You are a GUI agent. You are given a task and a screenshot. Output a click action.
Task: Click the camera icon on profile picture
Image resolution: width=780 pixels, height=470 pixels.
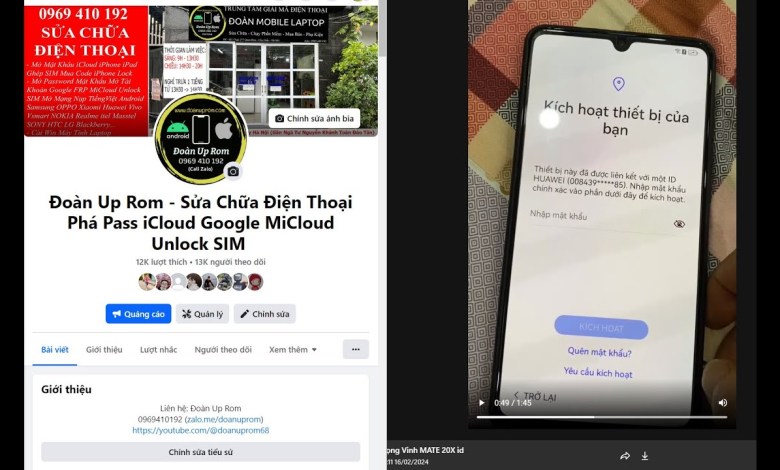(233, 172)
